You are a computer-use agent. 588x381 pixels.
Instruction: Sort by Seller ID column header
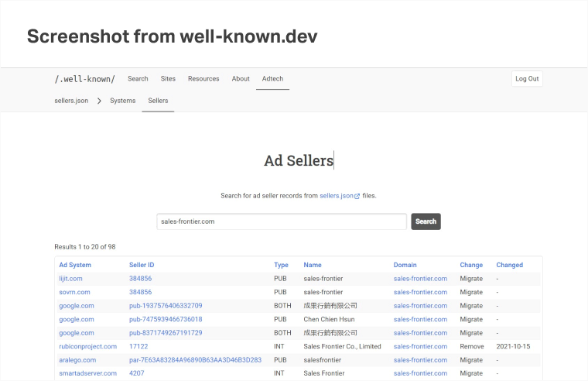pyautogui.click(x=142, y=265)
